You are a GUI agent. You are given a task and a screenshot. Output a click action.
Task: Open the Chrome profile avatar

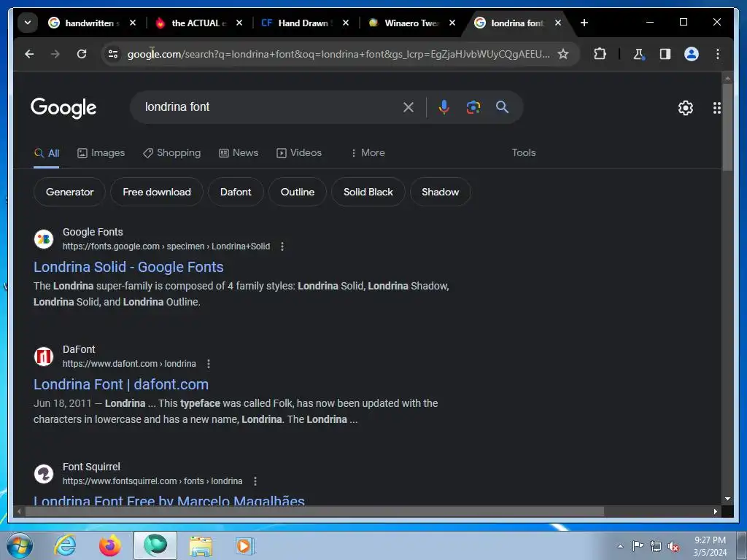click(x=692, y=54)
